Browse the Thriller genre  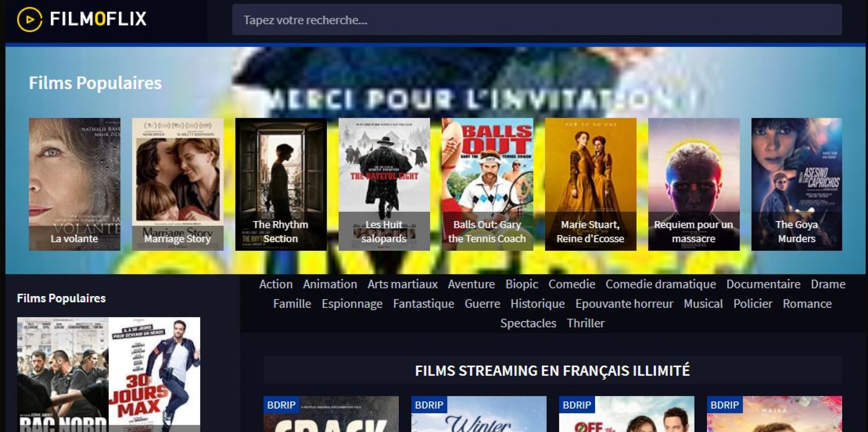point(586,323)
